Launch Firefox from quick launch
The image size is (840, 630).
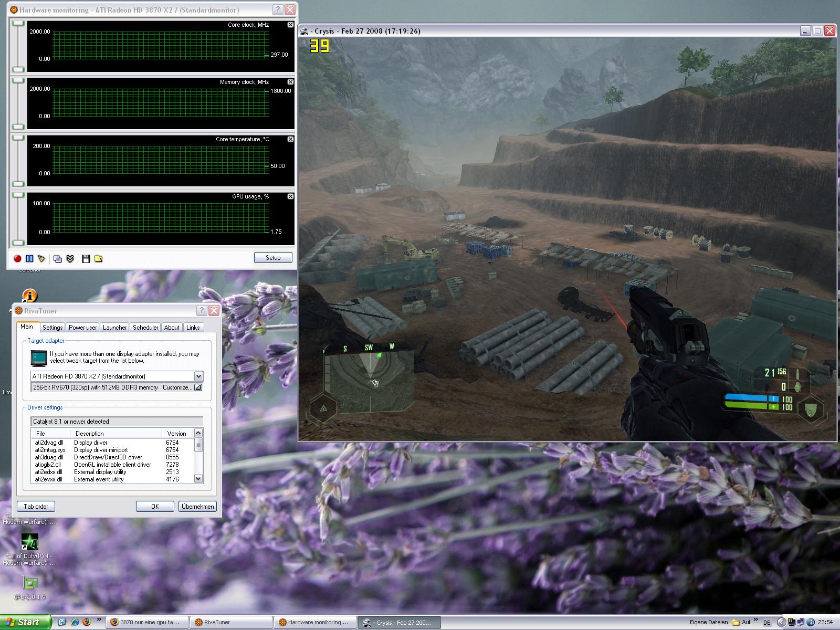coord(87,622)
